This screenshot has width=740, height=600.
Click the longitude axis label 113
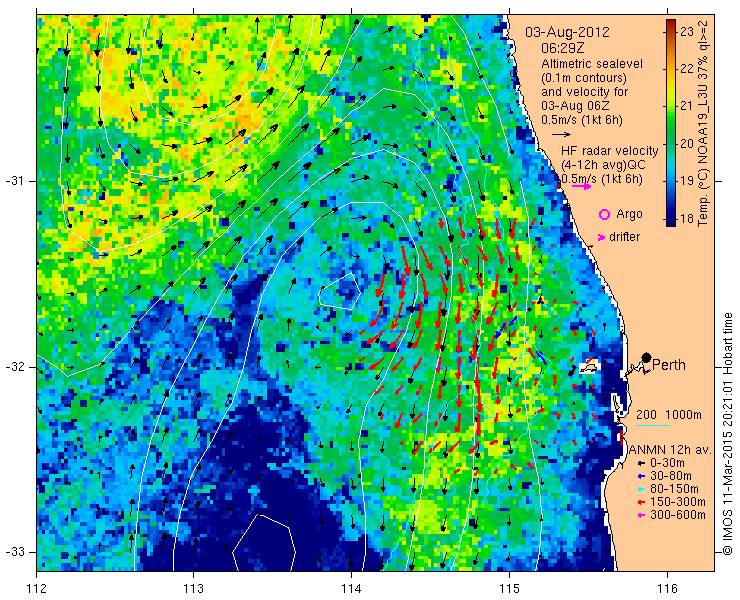(x=193, y=589)
